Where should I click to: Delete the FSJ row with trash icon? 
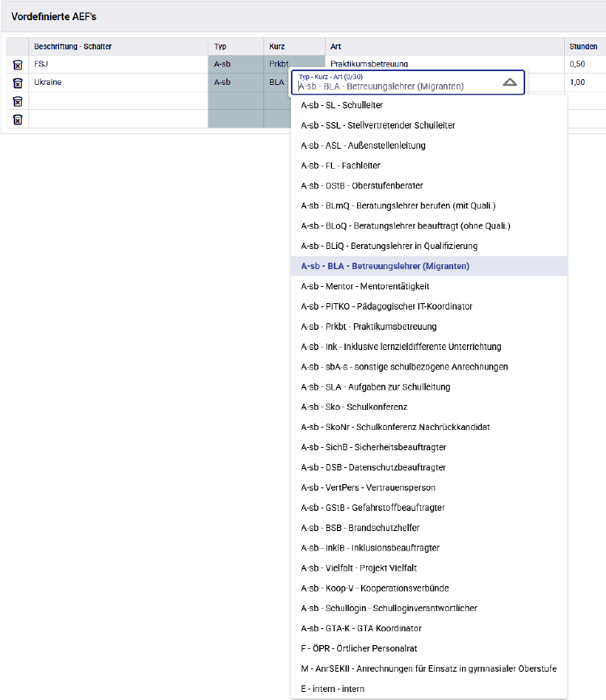[18, 65]
